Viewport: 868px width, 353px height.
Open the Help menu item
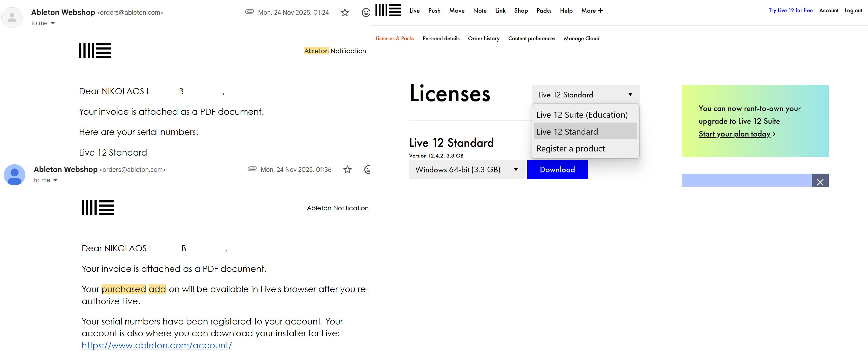(x=566, y=11)
